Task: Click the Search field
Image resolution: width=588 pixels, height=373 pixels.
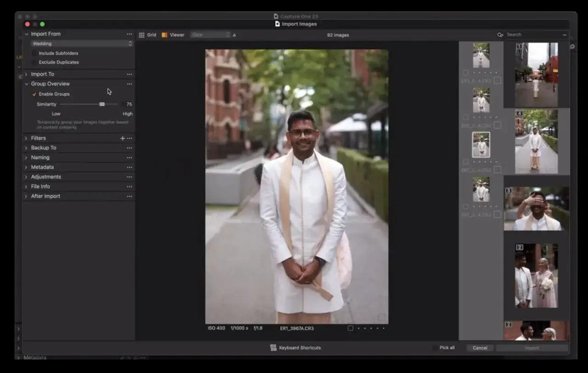Action: (533, 35)
